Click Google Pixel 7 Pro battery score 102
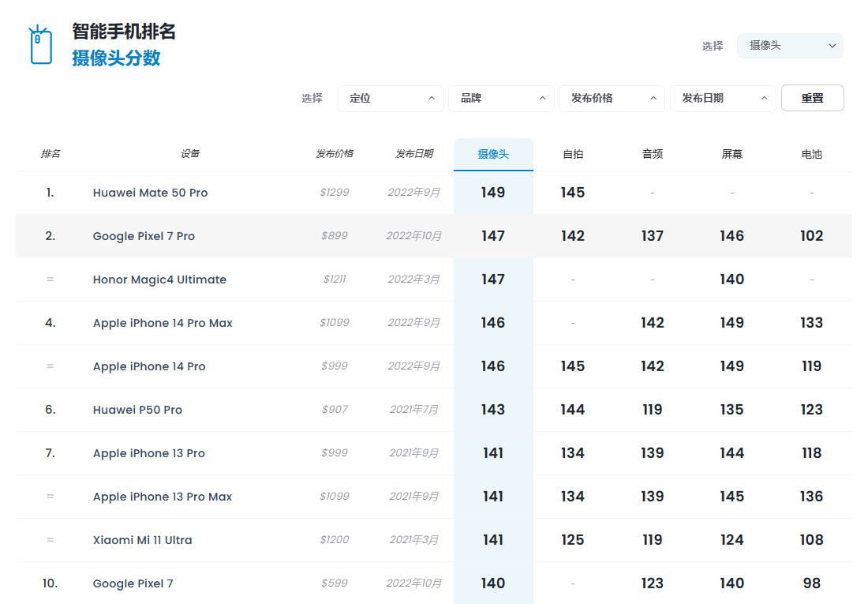This screenshot has width=868, height=604. coord(811,236)
